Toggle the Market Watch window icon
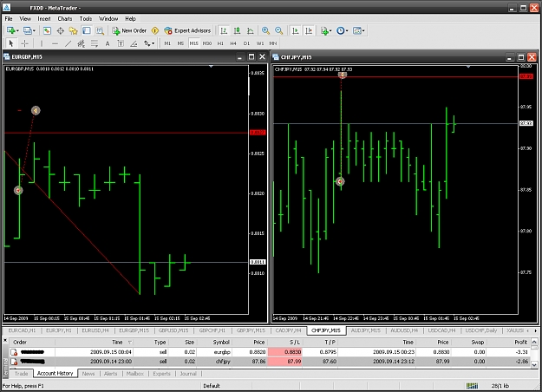Viewport: 542px width, 392px height. pyautogui.click(x=47, y=30)
